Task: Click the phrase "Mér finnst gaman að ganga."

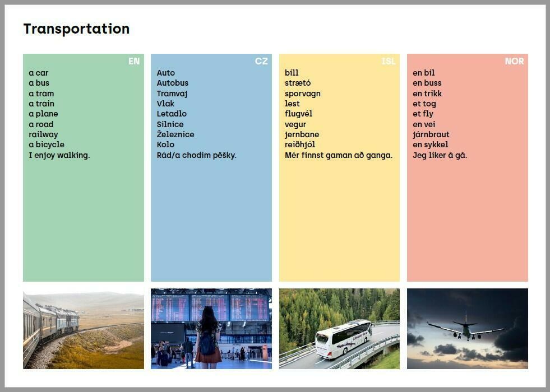Action: pos(339,155)
